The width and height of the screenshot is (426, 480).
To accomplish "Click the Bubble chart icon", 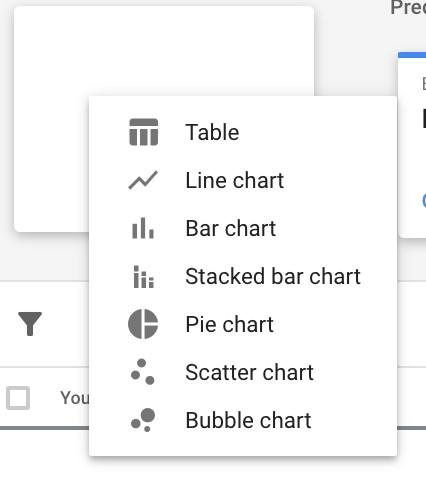I will click(143, 420).
